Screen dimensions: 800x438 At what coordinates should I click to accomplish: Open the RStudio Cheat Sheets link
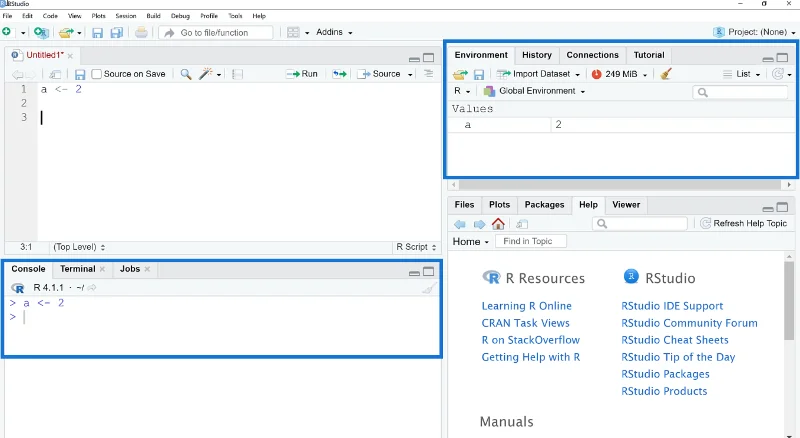coord(674,340)
